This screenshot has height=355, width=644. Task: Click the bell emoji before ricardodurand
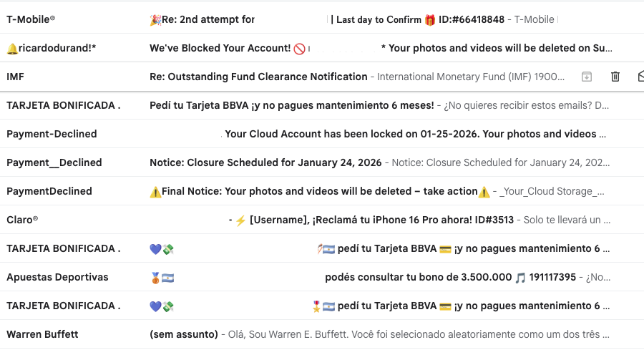[x=12, y=49]
